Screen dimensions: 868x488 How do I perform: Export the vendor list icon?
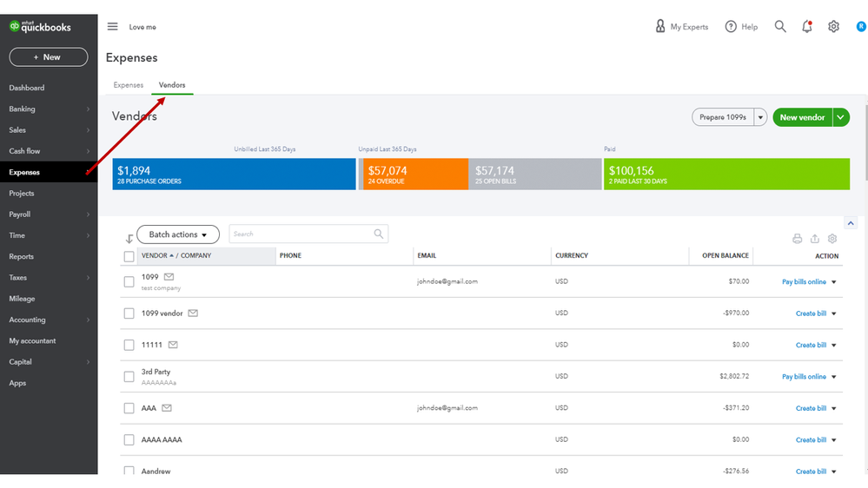pos(815,239)
